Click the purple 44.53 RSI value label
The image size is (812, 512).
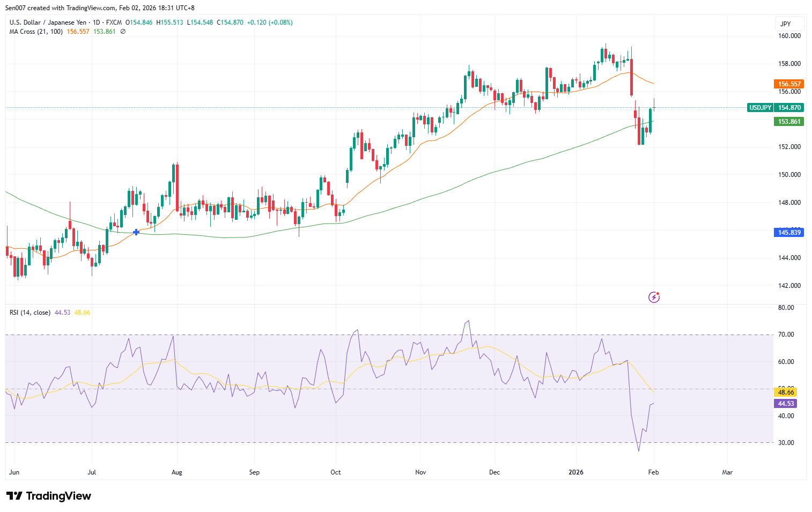click(785, 403)
